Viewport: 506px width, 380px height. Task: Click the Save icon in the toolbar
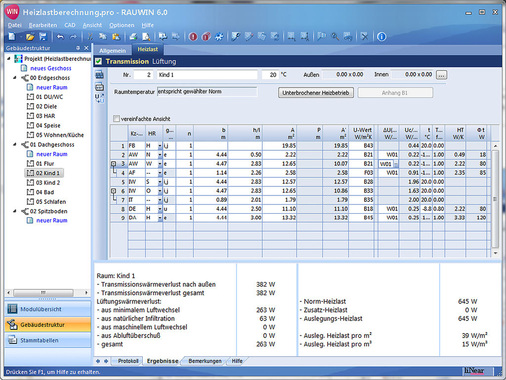43,36
